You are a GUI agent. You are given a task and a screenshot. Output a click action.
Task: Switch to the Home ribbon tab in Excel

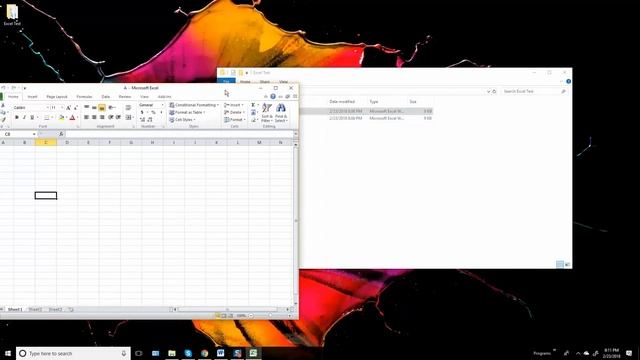13,97
